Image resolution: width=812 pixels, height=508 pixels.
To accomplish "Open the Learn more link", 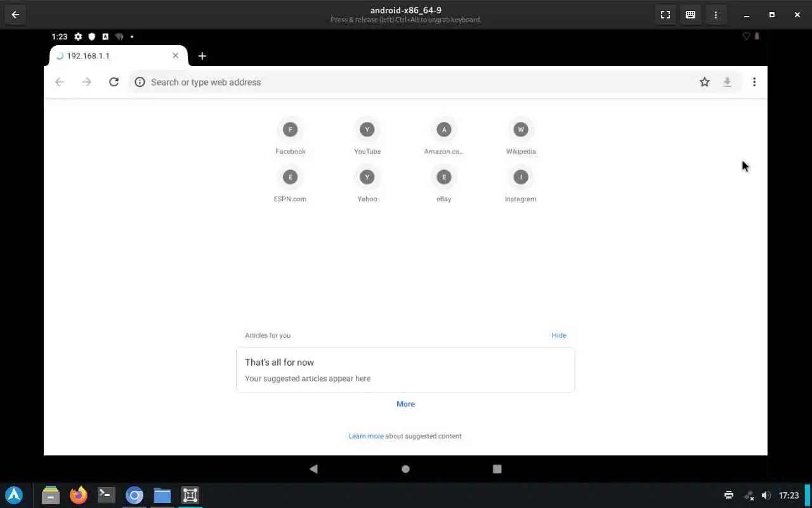I will point(366,436).
